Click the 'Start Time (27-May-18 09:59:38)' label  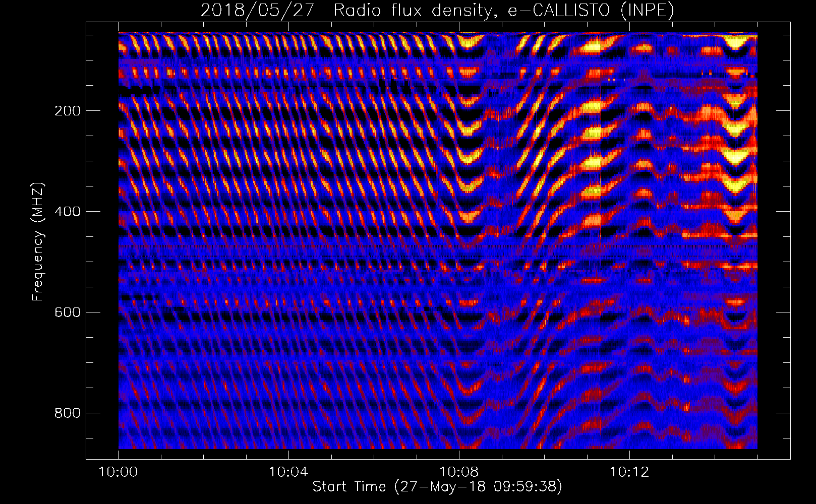click(437, 487)
